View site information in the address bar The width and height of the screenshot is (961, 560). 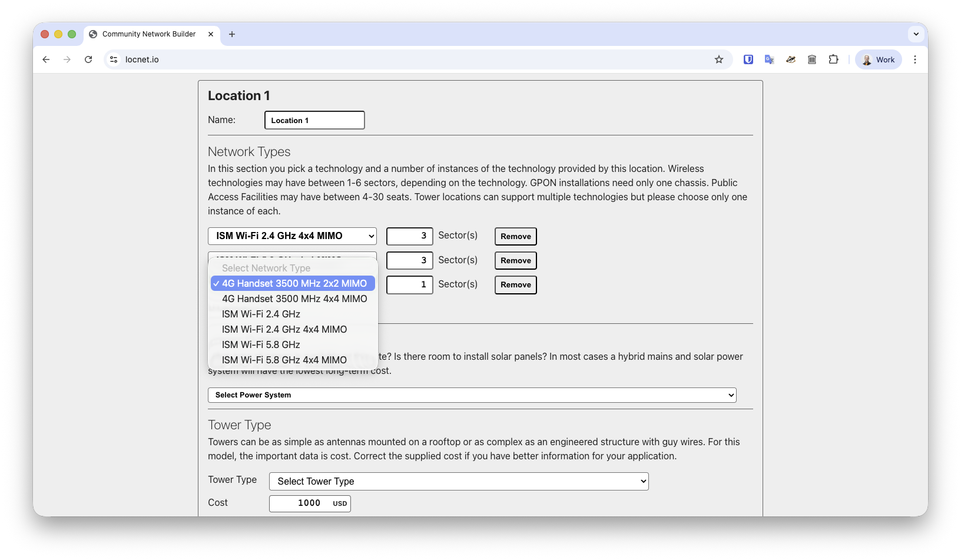(x=113, y=59)
